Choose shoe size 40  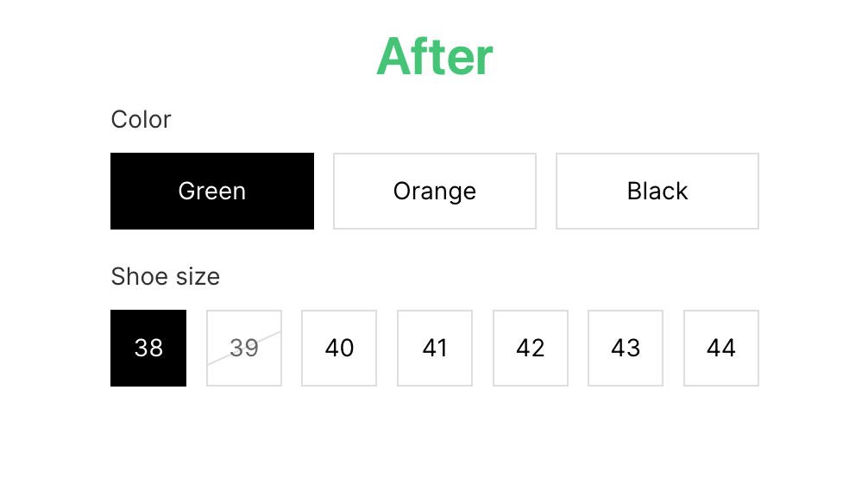click(339, 348)
